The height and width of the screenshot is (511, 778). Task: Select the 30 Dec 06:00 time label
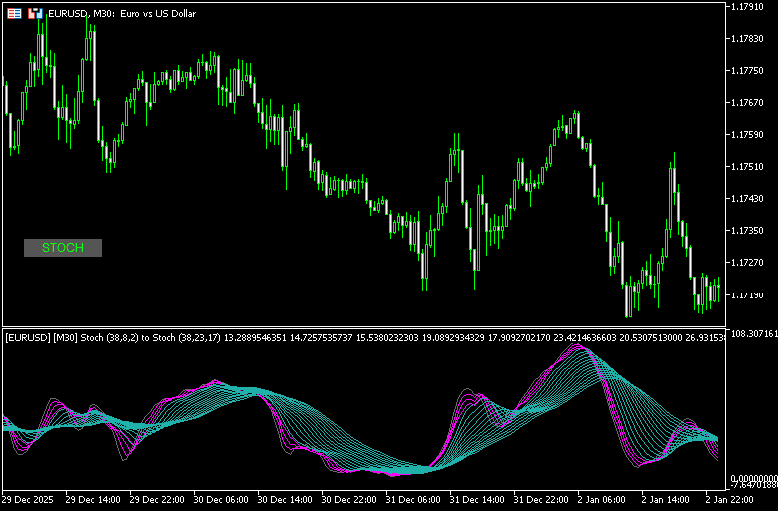(x=223, y=498)
